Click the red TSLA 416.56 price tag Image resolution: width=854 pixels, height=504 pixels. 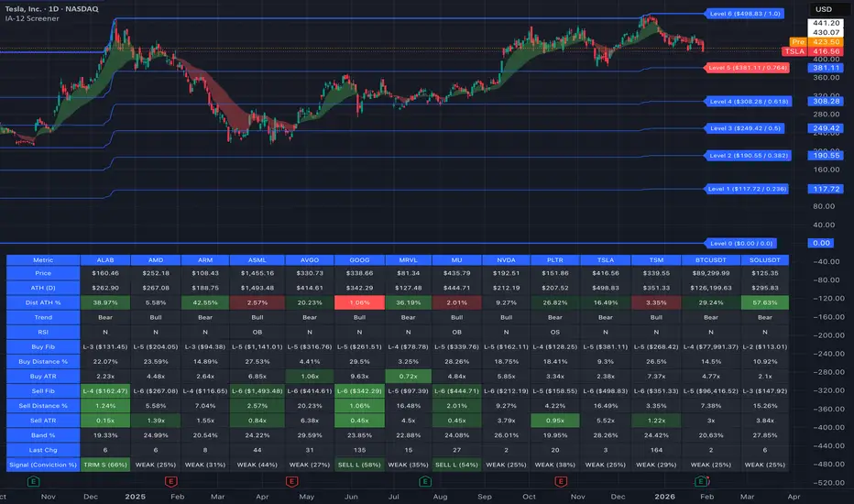[x=812, y=51]
